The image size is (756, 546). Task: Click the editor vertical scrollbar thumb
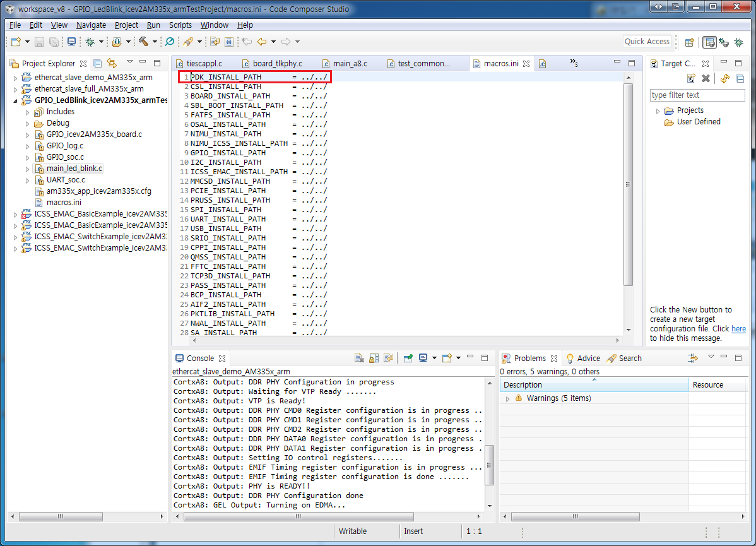(x=628, y=184)
